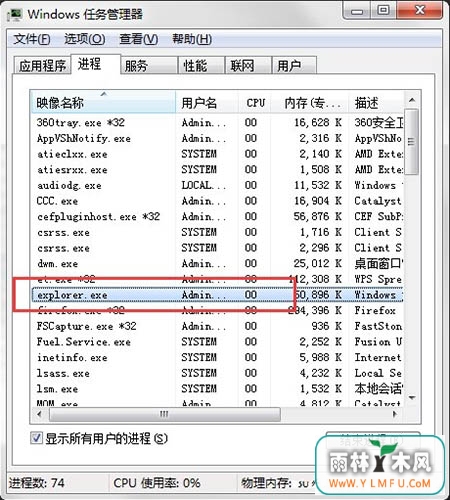
Task: Select the cefpluginhost.exe *32 process
Action: pos(217,217)
